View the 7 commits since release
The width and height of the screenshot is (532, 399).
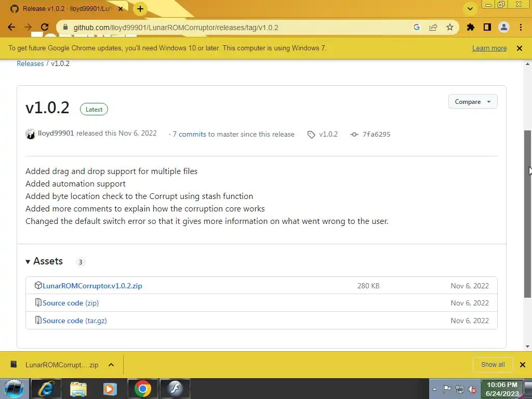tap(189, 135)
